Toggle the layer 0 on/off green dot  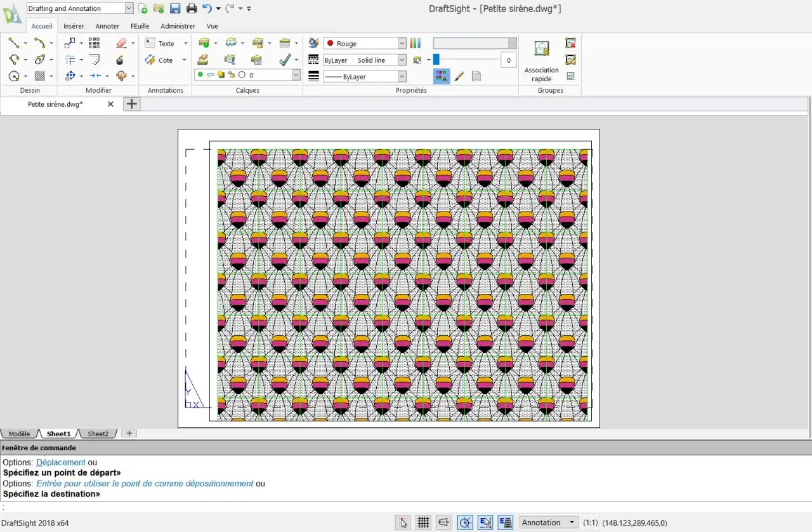200,75
